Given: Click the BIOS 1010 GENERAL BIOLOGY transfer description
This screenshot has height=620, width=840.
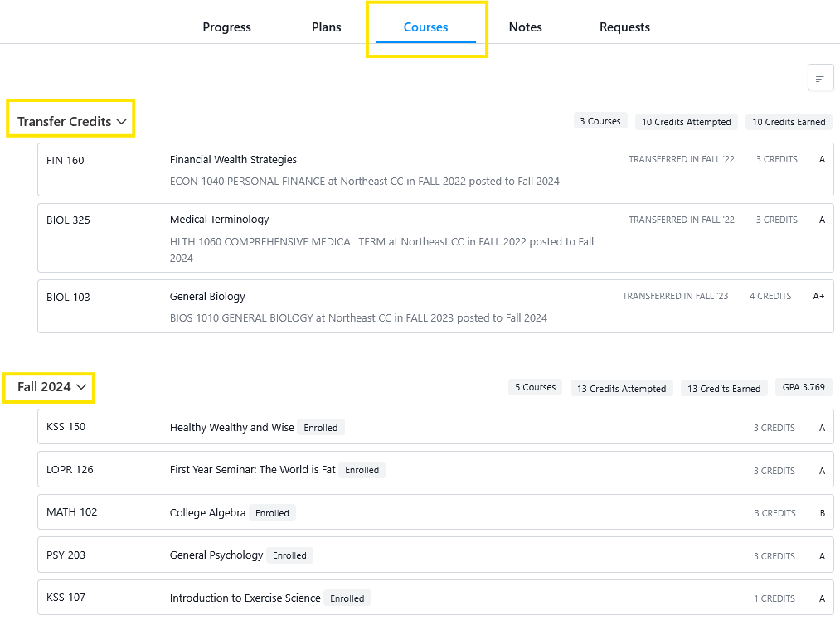Looking at the screenshot, I should [x=358, y=318].
